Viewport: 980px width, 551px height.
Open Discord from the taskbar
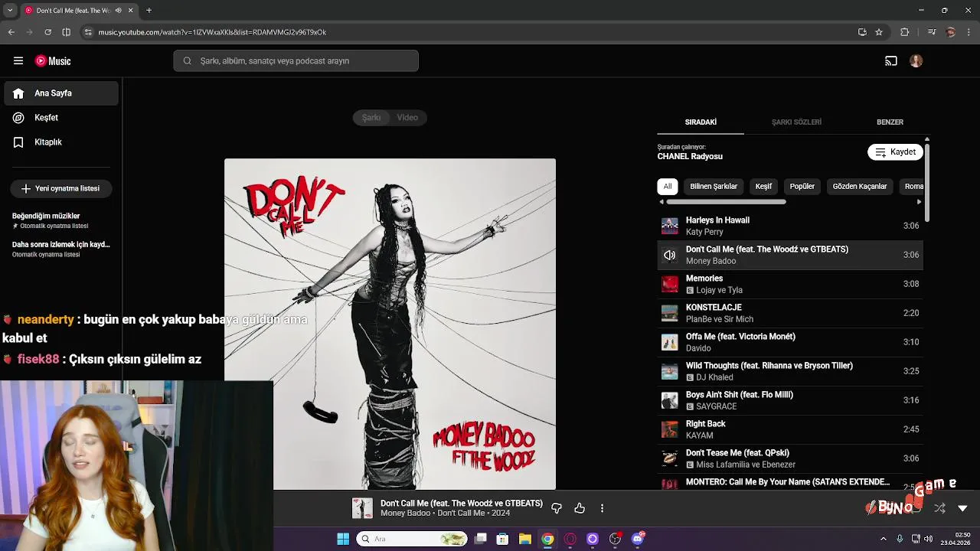pos(638,539)
